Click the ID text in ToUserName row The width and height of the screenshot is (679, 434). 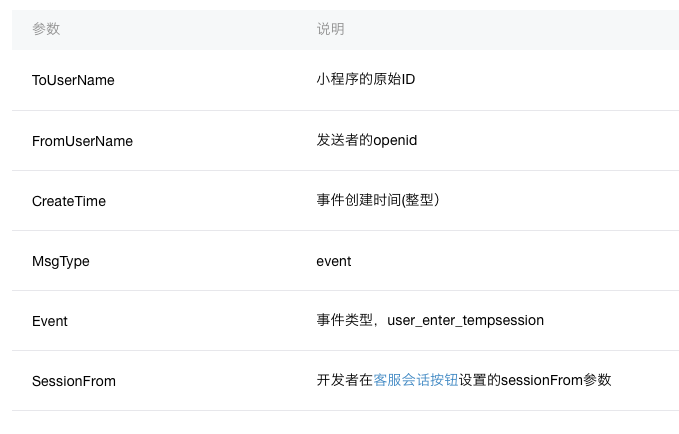click(408, 79)
